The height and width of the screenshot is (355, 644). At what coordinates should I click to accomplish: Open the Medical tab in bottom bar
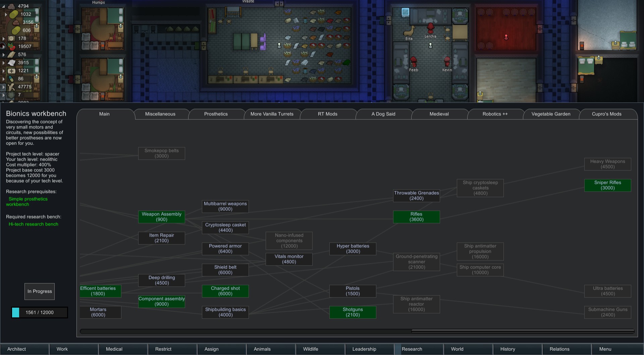point(123,349)
